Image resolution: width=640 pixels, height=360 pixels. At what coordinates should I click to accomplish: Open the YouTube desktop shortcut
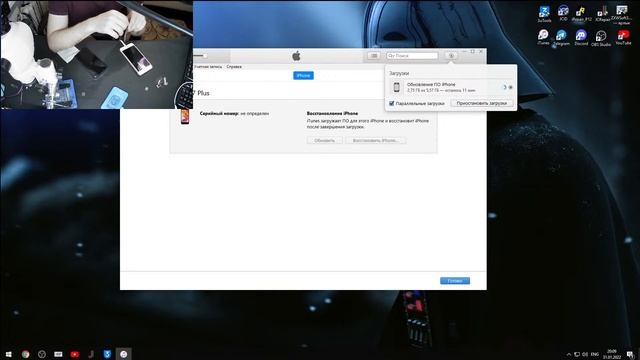(x=623, y=37)
